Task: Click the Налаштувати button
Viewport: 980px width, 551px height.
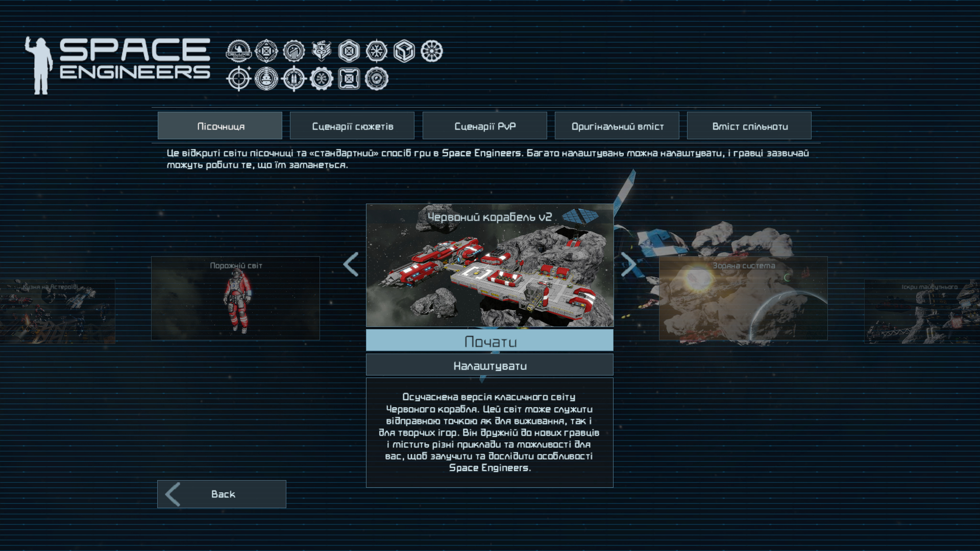Action: click(x=489, y=365)
